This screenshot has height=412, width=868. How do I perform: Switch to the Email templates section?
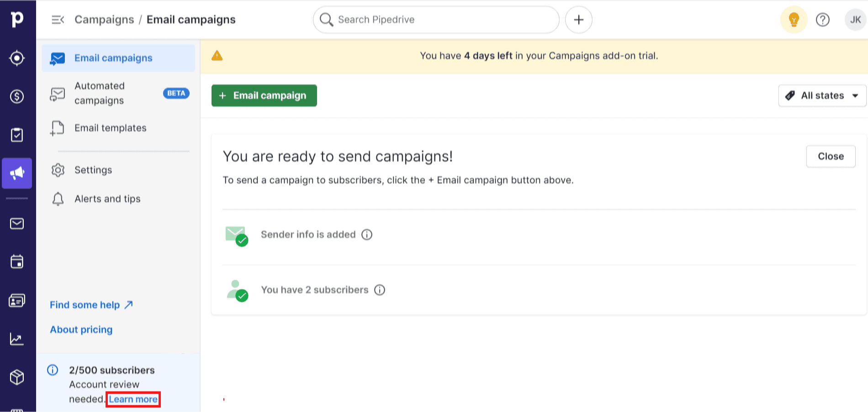click(x=110, y=128)
